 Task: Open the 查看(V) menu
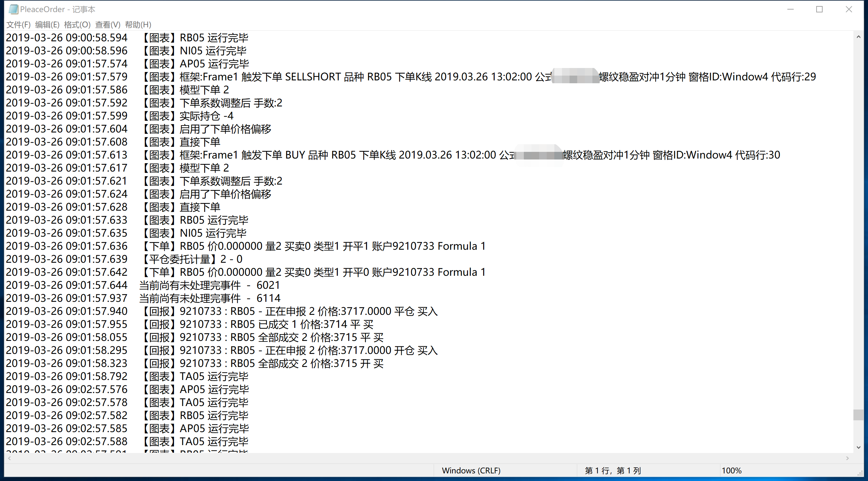click(x=108, y=24)
